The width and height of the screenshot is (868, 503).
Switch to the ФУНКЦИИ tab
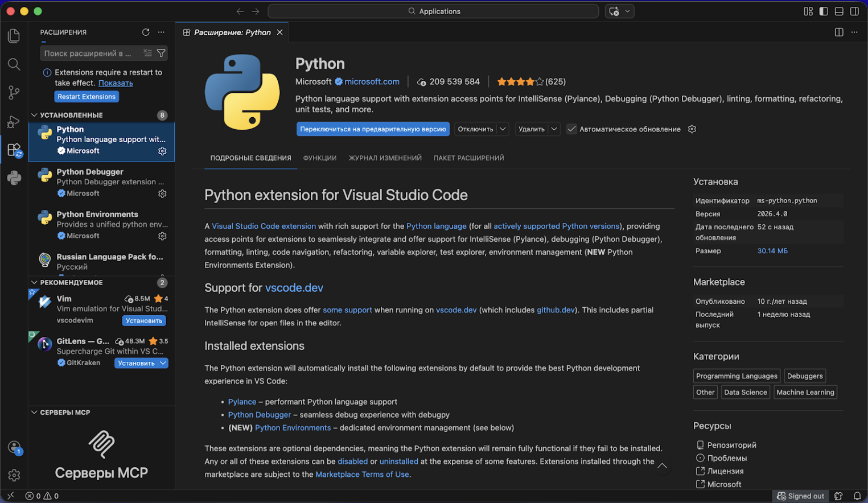pos(319,158)
